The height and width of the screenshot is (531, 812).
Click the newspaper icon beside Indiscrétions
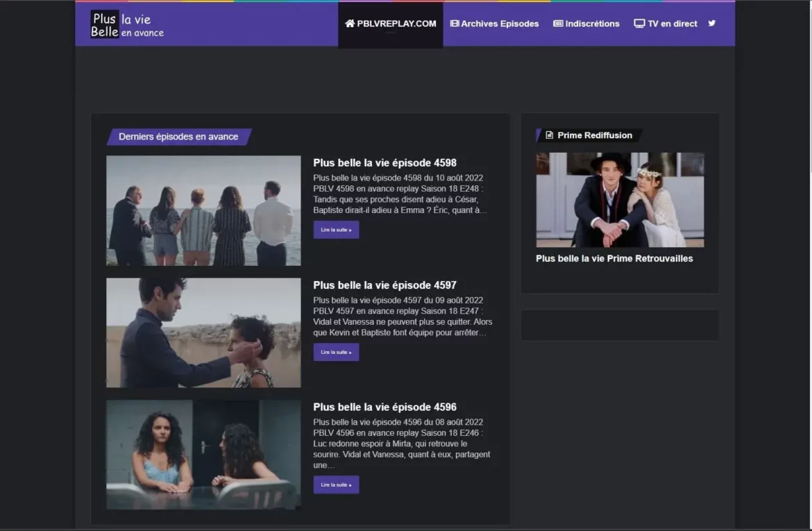point(558,24)
